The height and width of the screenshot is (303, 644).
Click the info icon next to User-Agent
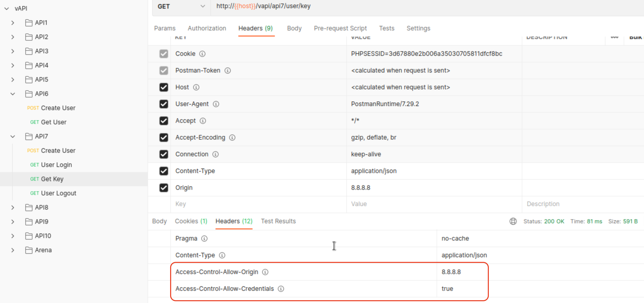[x=216, y=104]
